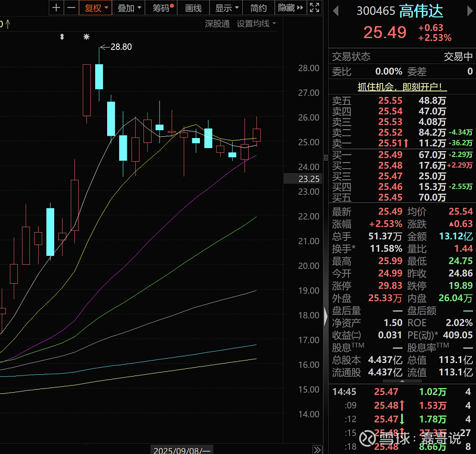Click 卖四 price 25.54
The height and width of the screenshot is (454, 476).
pos(390,111)
